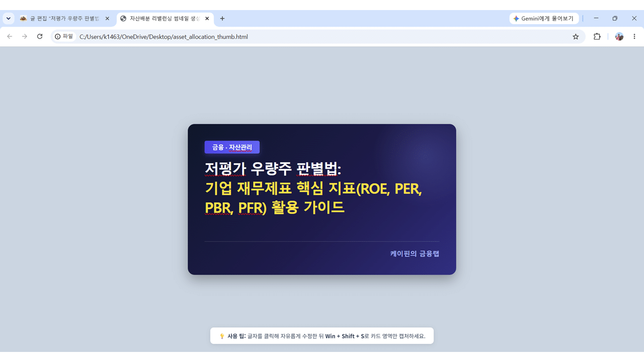This screenshot has width=644, height=362.
Task: Click the globe favicon of the active tab
Action: [x=123, y=19]
